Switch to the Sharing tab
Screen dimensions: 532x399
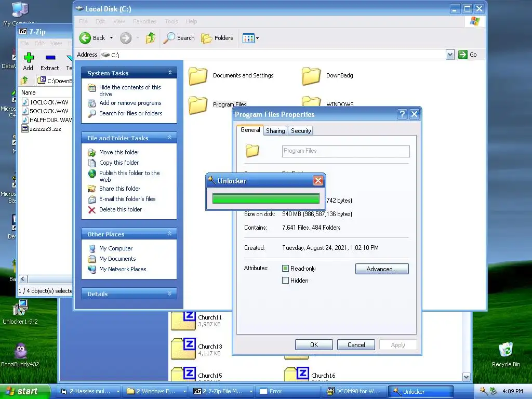pos(275,131)
